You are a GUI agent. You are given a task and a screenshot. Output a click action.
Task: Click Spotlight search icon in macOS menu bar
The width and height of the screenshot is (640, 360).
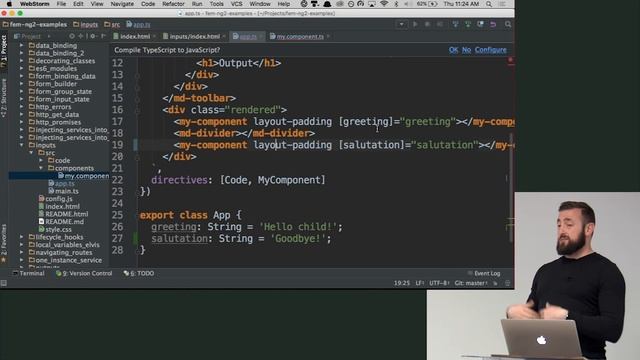489,4
